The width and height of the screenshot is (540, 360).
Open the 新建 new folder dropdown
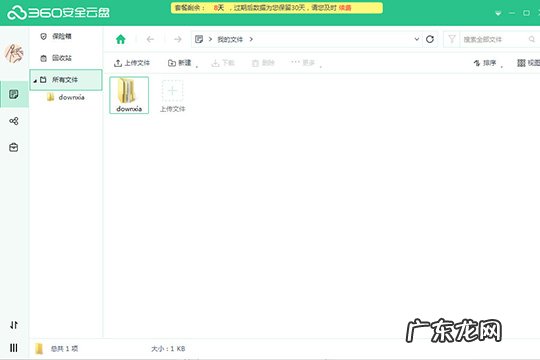click(x=183, y=63)
